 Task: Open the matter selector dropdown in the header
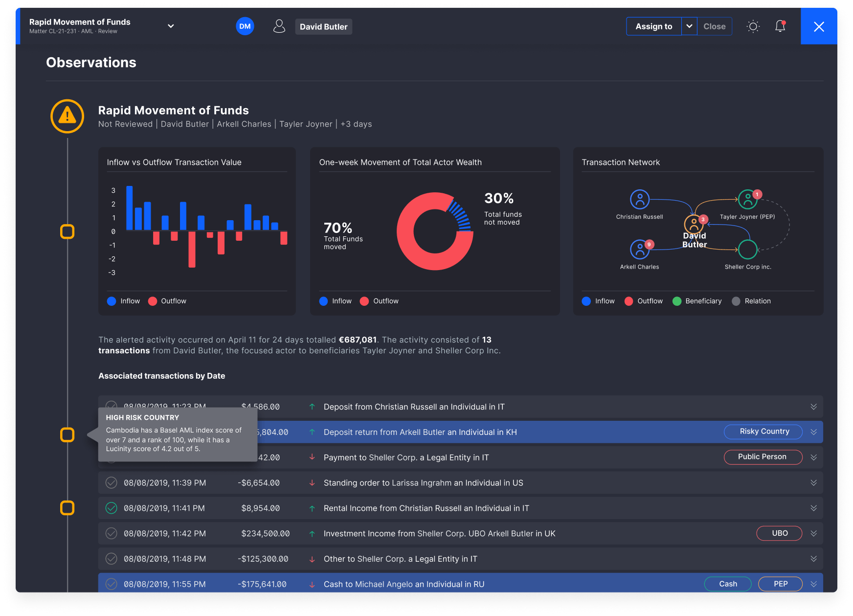tap(170, 26)
